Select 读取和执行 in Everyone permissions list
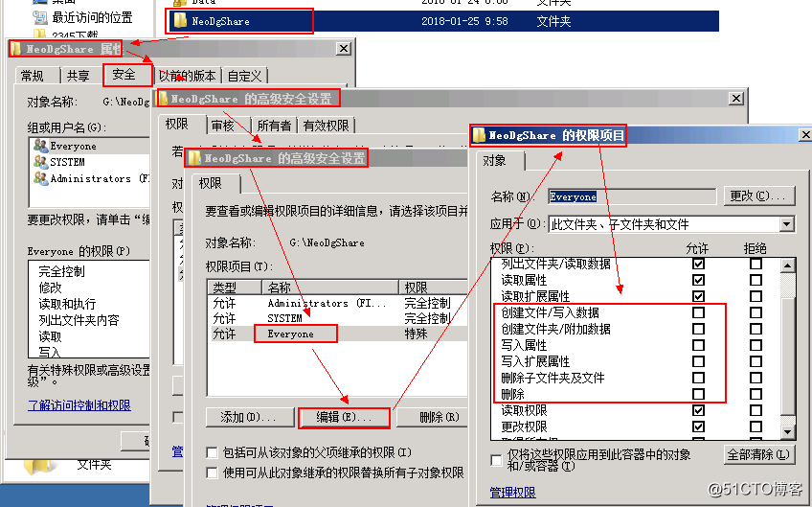Screen dimensions: 812x507 point(67,304)
